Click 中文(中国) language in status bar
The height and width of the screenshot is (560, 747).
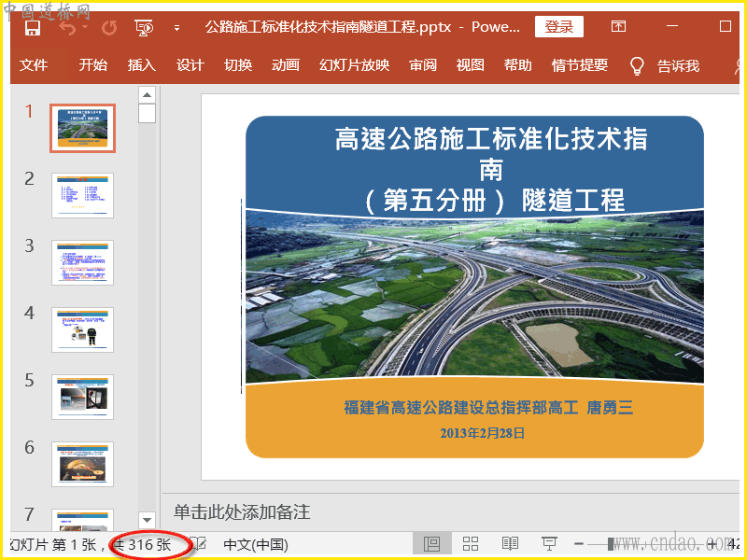tap(255, 544)
